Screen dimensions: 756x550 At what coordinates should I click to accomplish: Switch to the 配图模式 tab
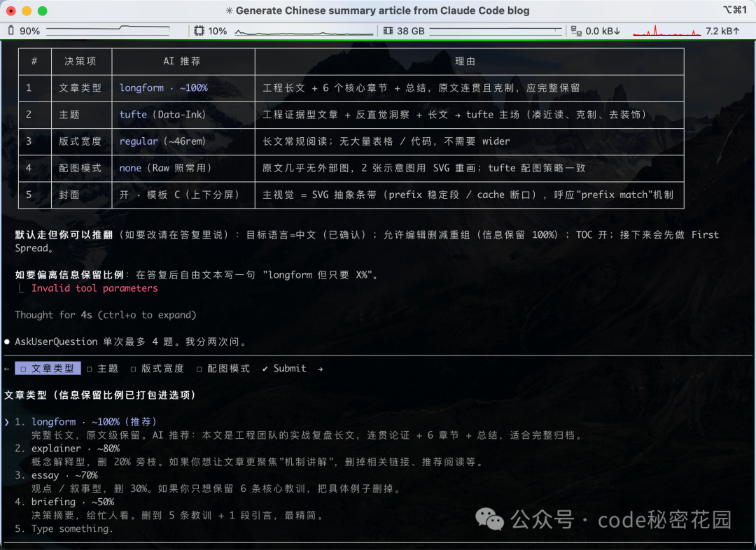(x=223, y=368)
